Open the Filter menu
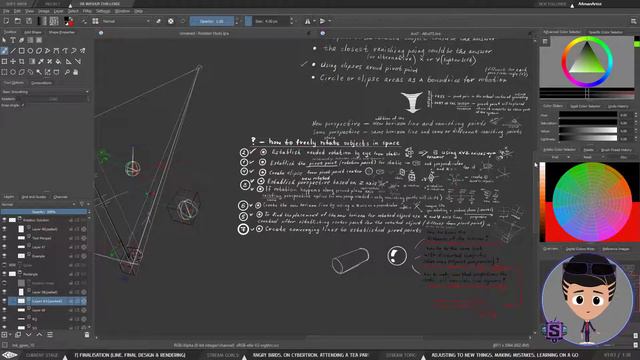The image size is (640, 360). [87, 11]
